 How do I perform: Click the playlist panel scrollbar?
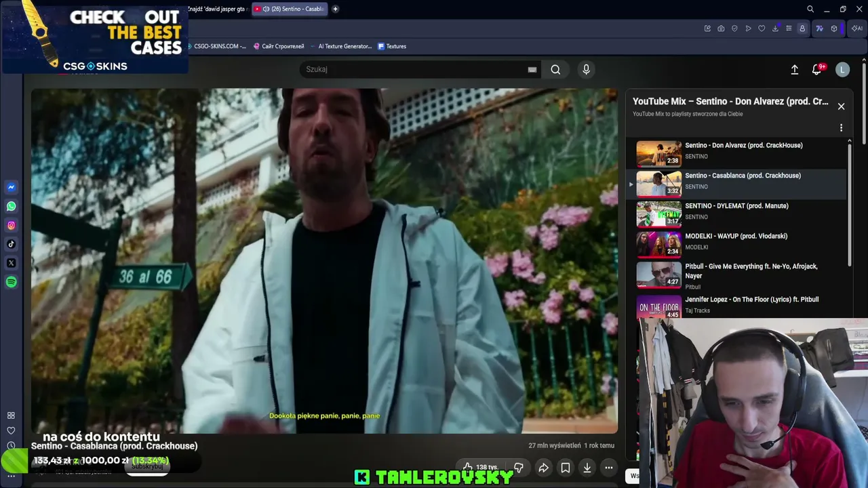[850, 203]
